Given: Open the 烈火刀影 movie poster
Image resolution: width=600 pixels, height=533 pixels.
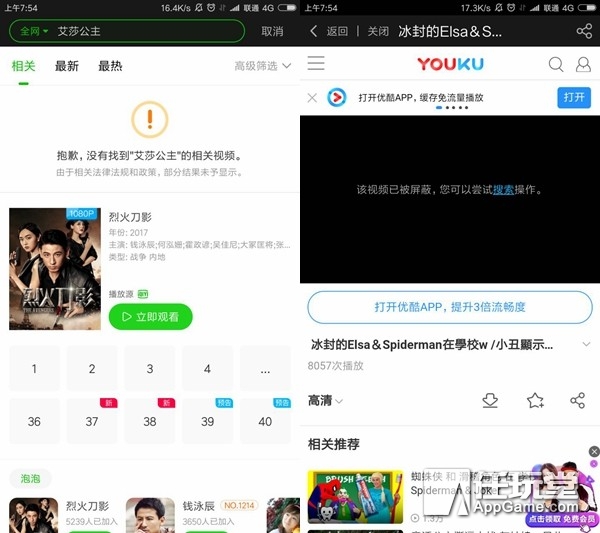Looking at the screenshot, I should tap(55, 269).
